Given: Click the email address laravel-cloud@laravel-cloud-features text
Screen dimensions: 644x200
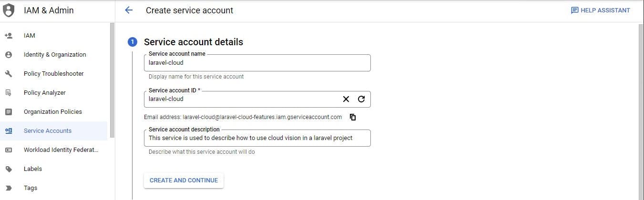Looking at the screenshot, I should (x=262, y=117).
